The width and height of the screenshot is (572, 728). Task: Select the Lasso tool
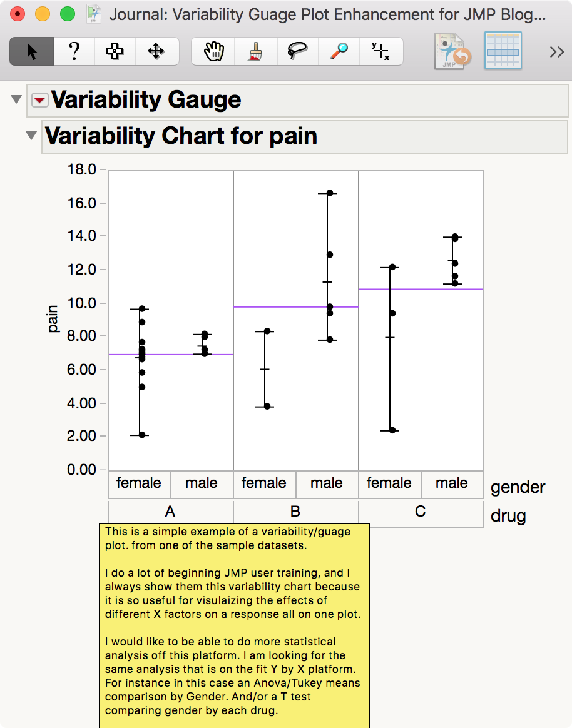coord(297,51)
